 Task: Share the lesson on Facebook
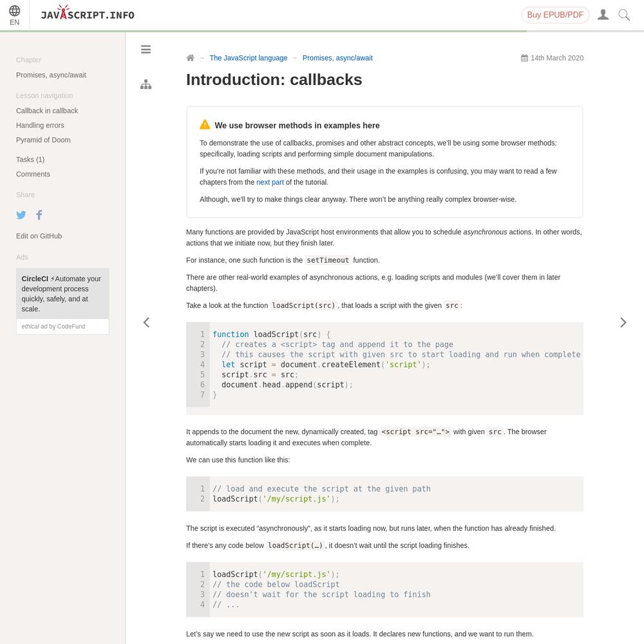pos(39,215)
